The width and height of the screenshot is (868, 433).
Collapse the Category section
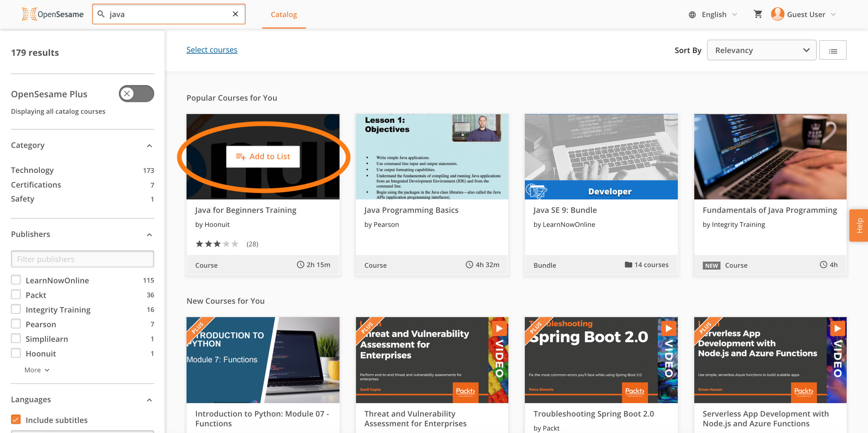pos(150,146)
